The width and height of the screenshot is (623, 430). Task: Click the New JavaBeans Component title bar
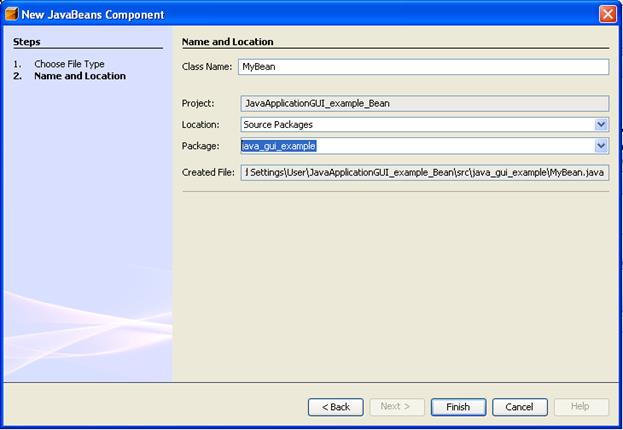[300, 14]
